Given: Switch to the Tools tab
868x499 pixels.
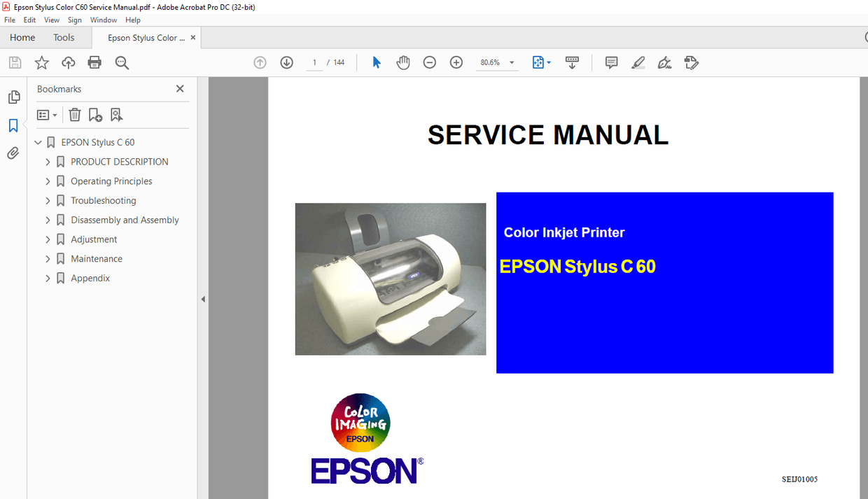Looking at the screenshot, I should pyautogui.click(x=64, y=37).
